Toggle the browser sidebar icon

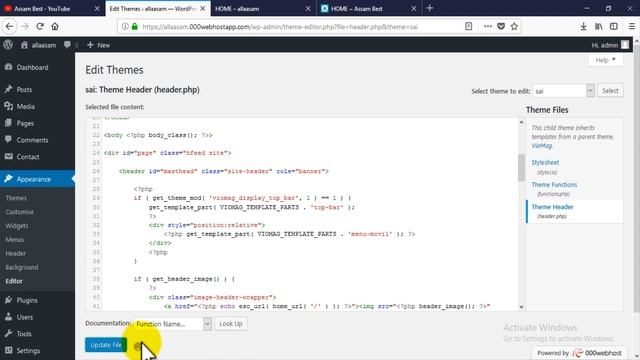pos(613,27)
